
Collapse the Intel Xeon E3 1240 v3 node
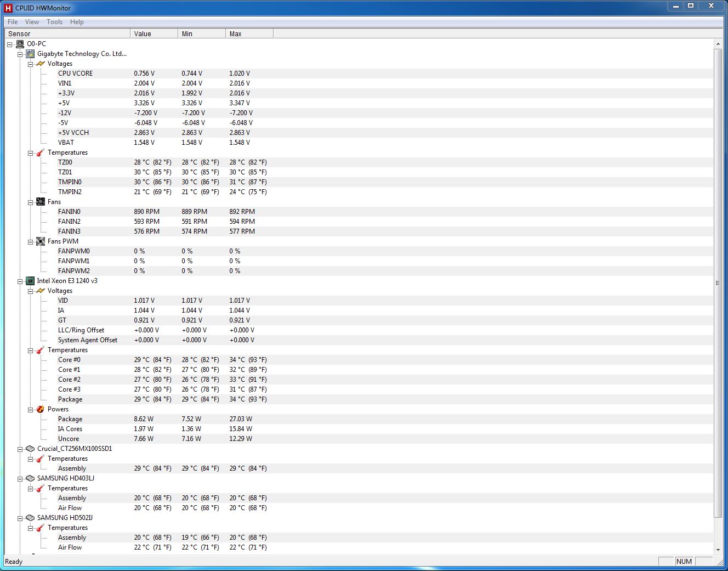coord(20,281)
